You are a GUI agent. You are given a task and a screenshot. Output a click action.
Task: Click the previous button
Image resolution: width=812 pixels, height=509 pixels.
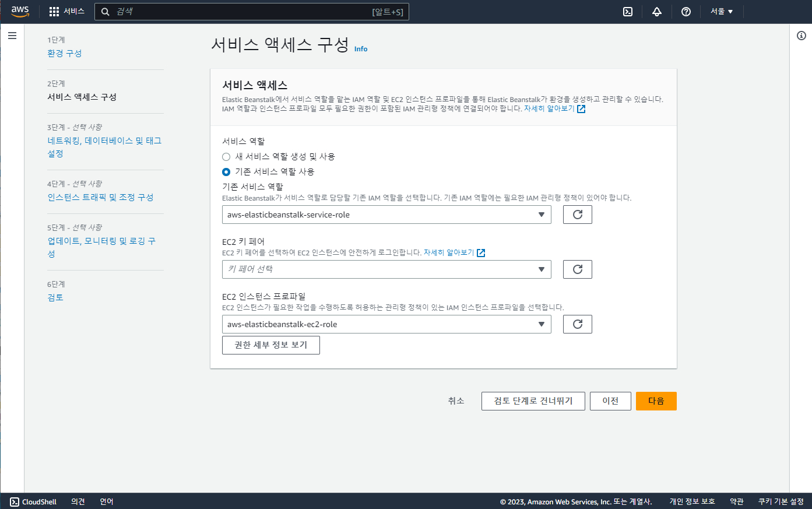[x=610, y=401]
